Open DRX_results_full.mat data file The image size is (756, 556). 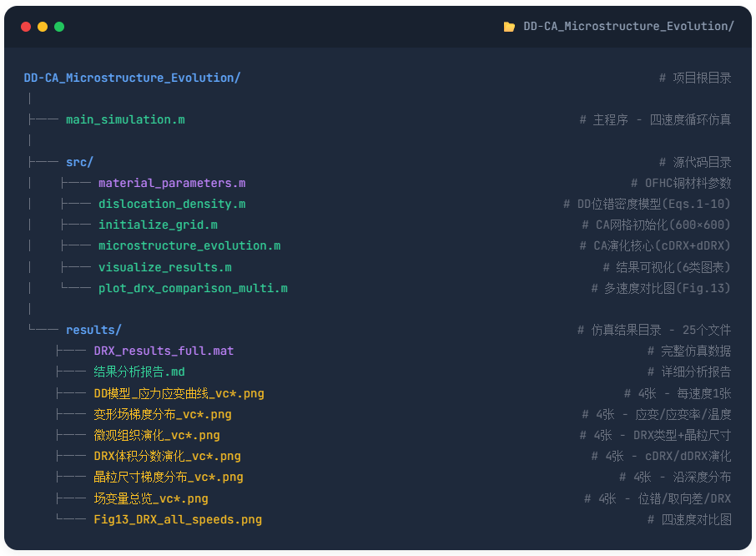click(164, 351)
